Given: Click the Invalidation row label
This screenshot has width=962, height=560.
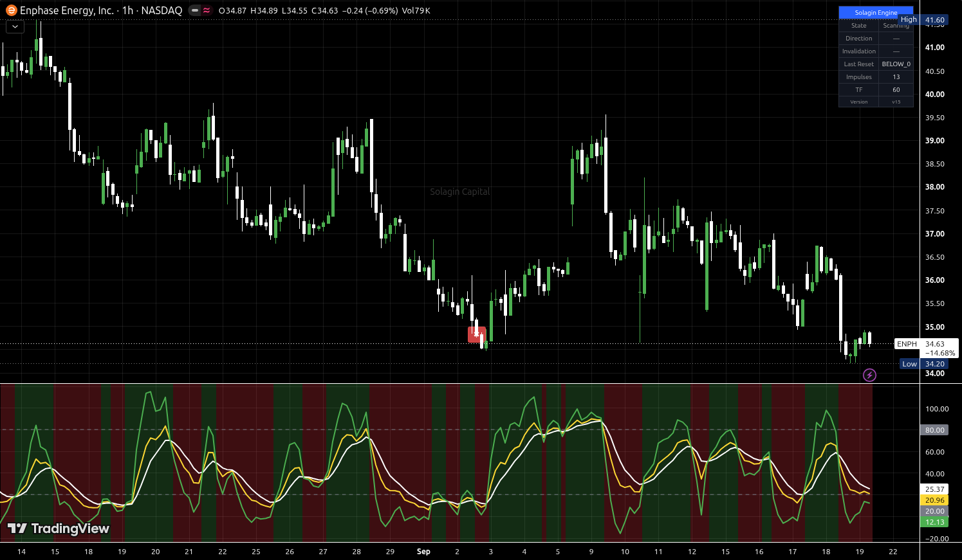Looking at the screenshot, I should point(858,51).
